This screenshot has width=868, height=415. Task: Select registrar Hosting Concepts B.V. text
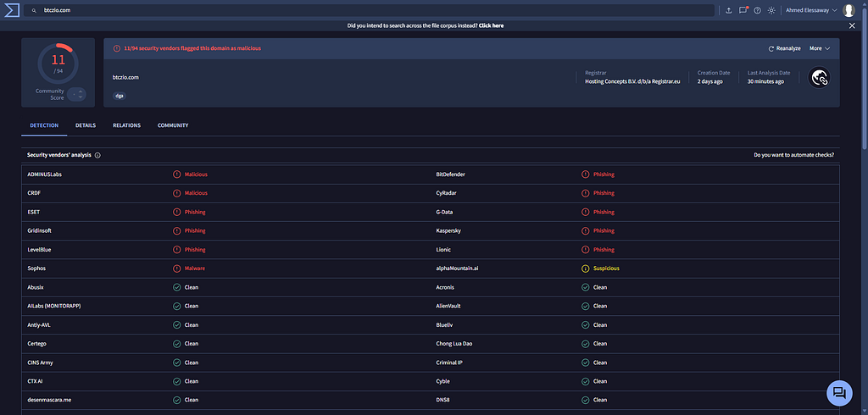(x=632, y=81)
